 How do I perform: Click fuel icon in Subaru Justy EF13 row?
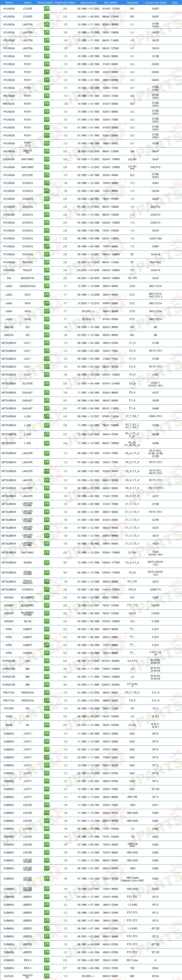click(46, 797)
